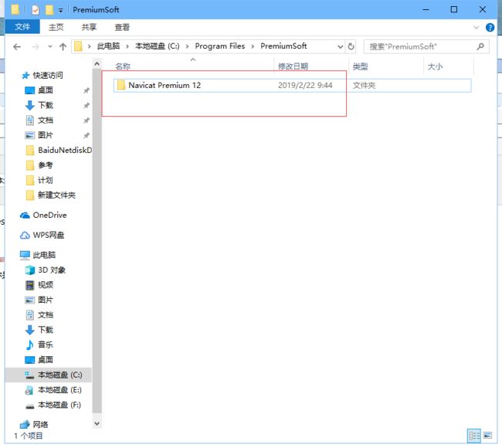
Task: Switch to the 共享 ribbon tab
Action: coord(89,27)
